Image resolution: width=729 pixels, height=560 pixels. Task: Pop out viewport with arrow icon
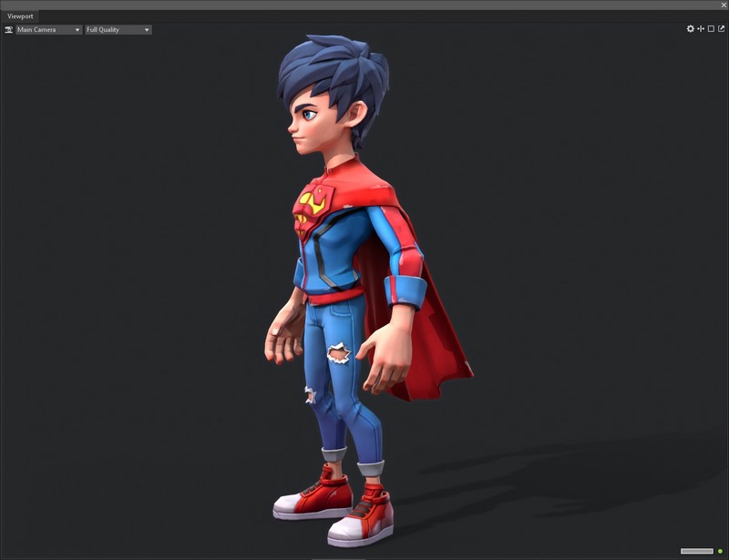pyautogui.click(x=721, y=29)
